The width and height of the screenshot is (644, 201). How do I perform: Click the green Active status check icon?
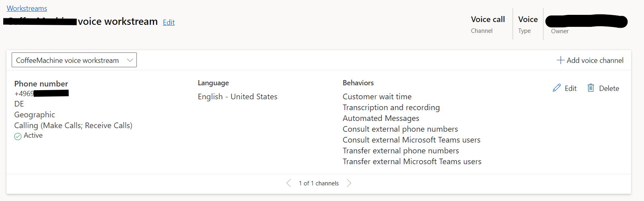click(x=18, y=136)
